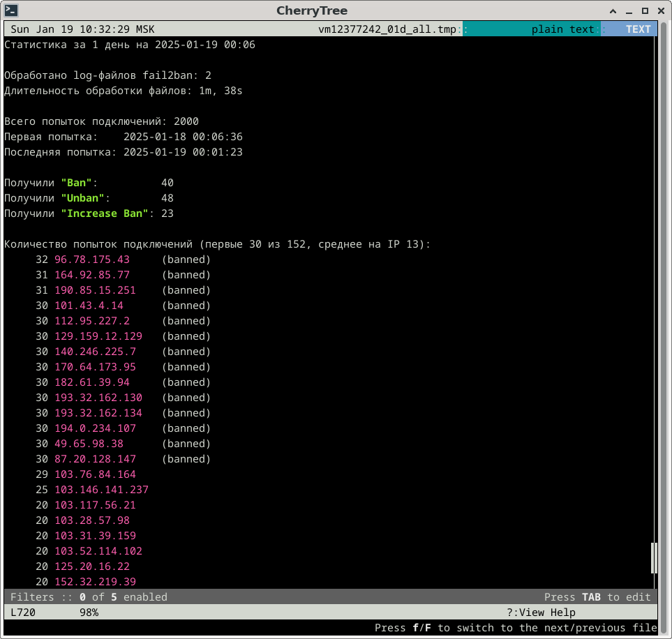The width and height of the screenshot is (672, 639).
Task: Click the TEXT view mode indicator
Action: click(638, 29)
